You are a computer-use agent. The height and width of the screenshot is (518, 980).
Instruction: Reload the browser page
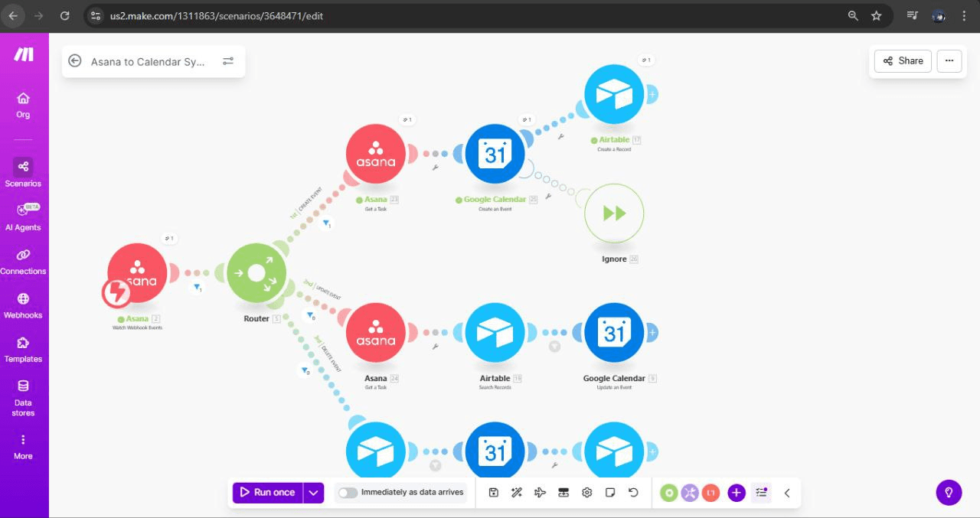[x=64, y=15]
